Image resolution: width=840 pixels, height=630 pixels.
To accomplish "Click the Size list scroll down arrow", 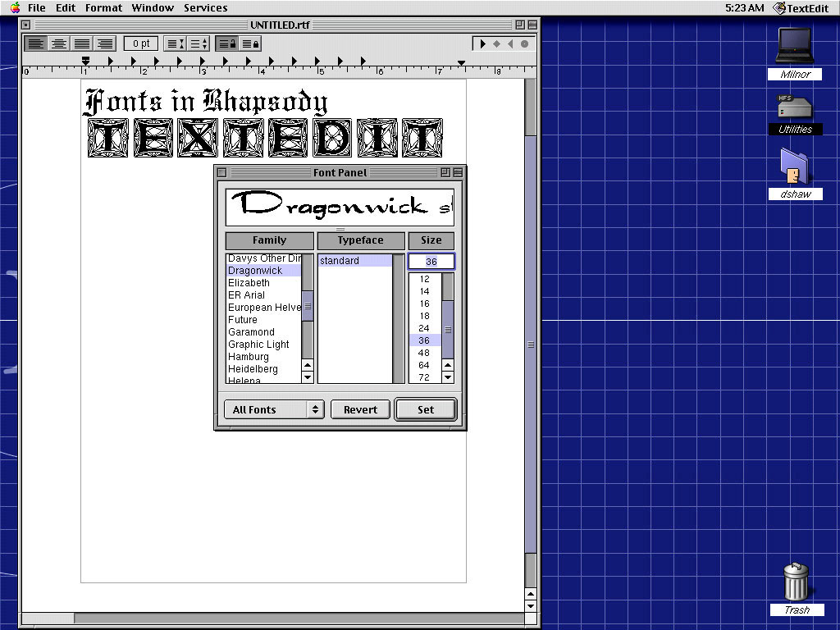I will pyautogui.click(x=448, y=377).
